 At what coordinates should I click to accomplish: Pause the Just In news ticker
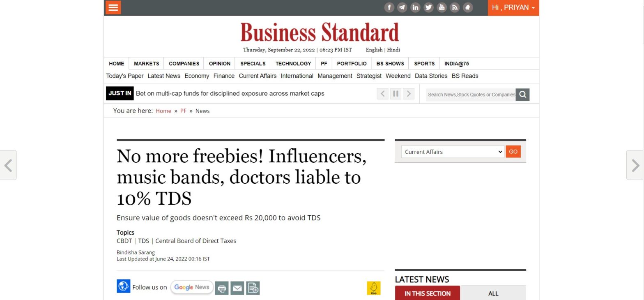point(396,94)
